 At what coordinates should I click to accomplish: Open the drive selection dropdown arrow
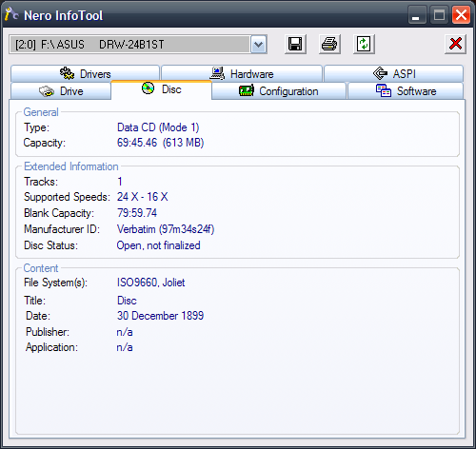click(259, 45)
